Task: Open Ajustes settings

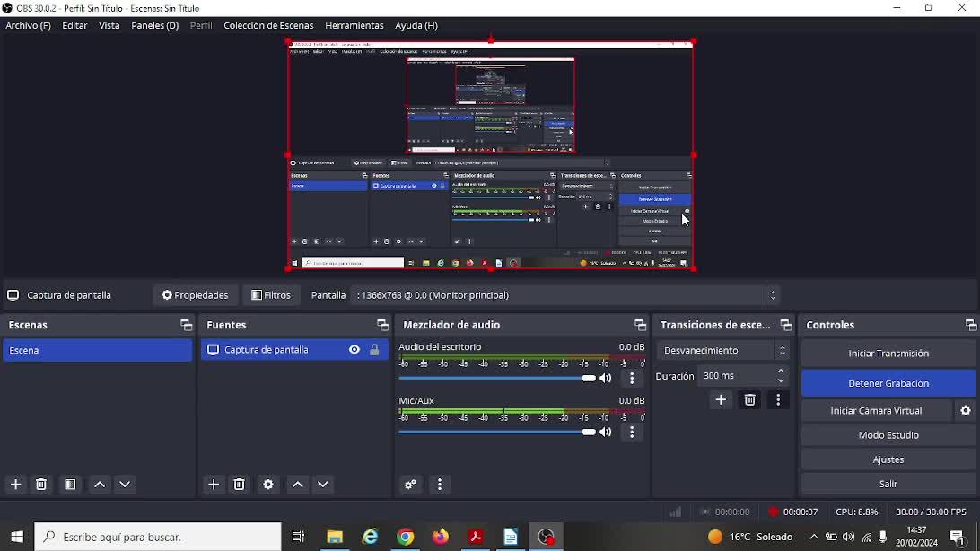Action: [888, 459]
